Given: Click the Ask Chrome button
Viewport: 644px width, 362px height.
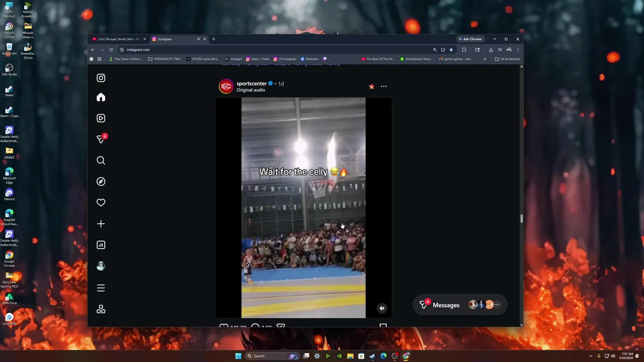Looking at the screenshot, I should (x=469, y=39).
